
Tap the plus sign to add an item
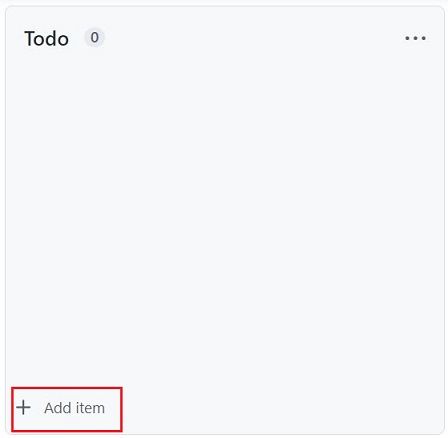coord(24,407)
